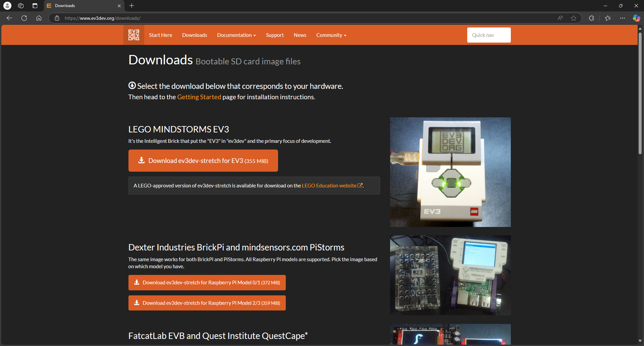Image resolution: width=644 pixels, height=346 pixels.
Task: Open Start Here nav item
Action: coord(160,35)
